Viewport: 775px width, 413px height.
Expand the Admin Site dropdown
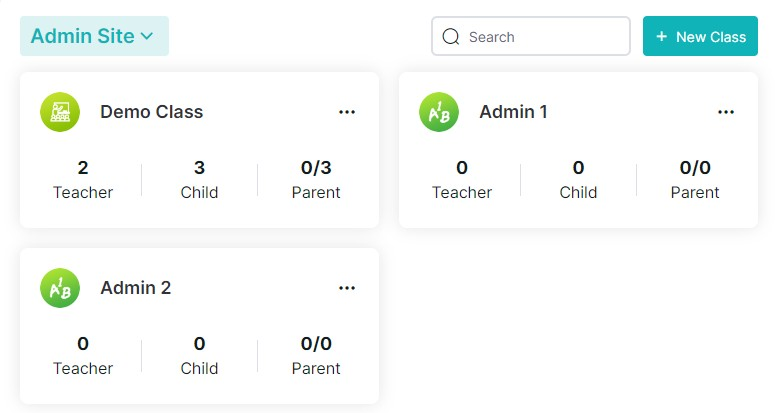point(94,36)
